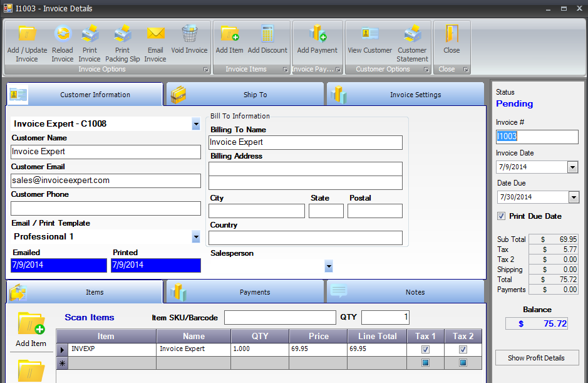Image resolution: width=588 pixels, height=383 pixels.
Task: Open Add Discount calculator icon
Action: [267, 34]
